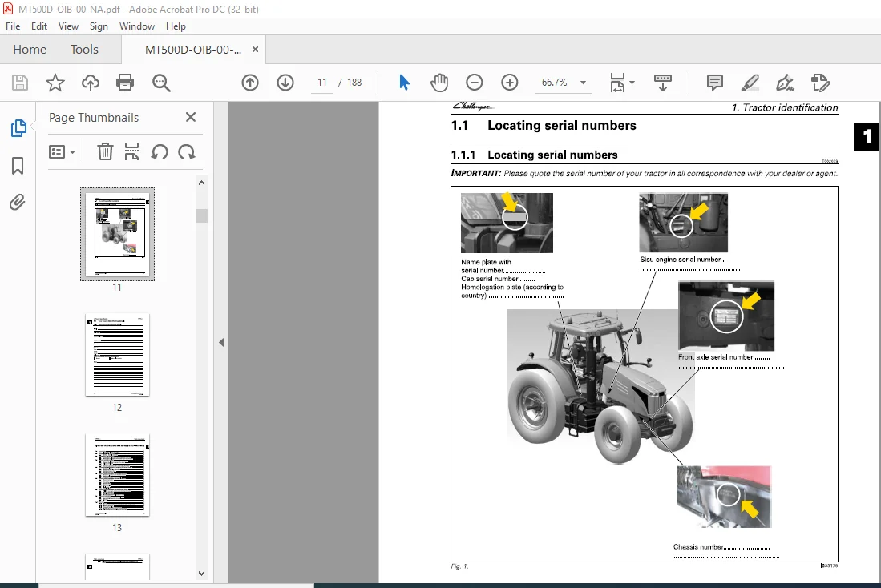Viewport: 881px width, 588px height.
Task: Toggle the Page Thumbnails sidebar icon
Action: click(18, 128)
